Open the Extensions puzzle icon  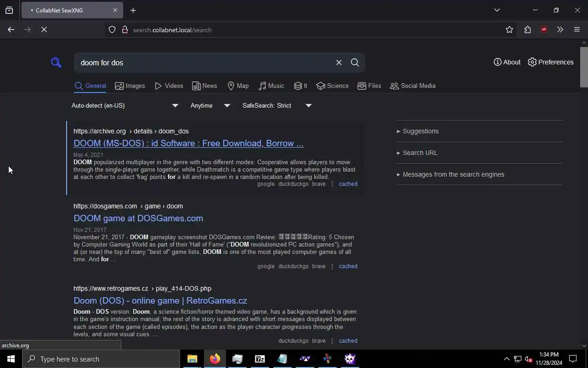[527, 30]
